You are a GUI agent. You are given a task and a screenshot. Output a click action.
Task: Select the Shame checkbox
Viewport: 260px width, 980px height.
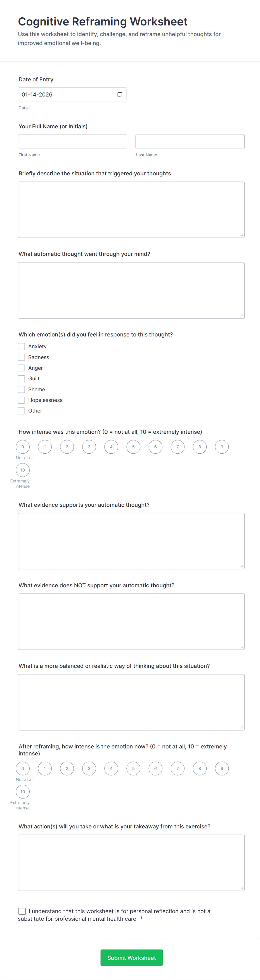tap(22, 389)
